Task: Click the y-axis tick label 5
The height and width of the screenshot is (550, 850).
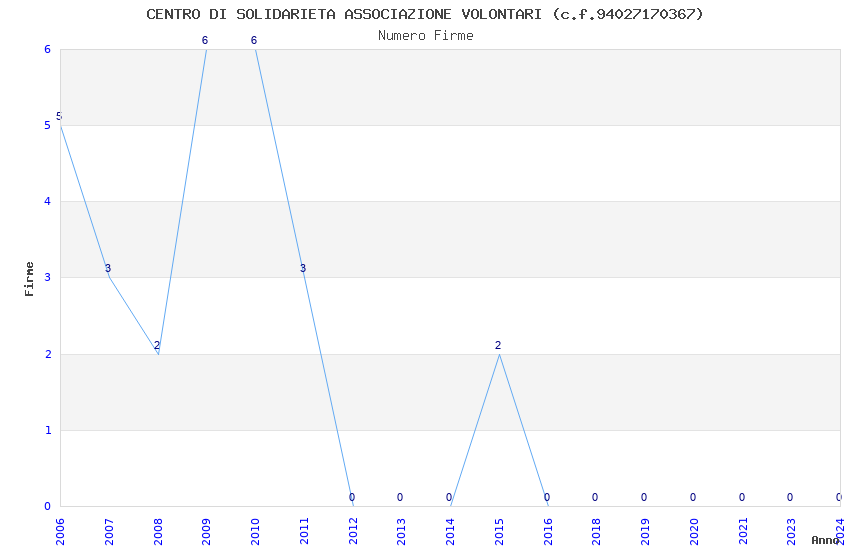Action: click(48, 126)
